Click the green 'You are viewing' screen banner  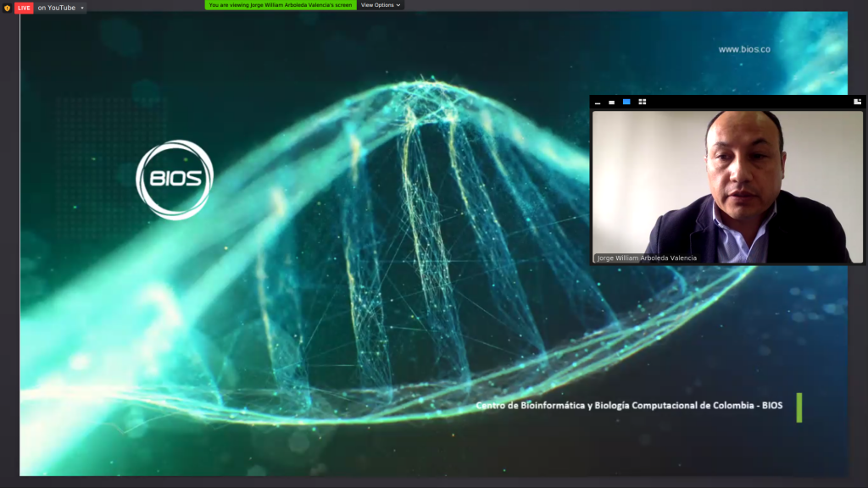tap(281, 5)
